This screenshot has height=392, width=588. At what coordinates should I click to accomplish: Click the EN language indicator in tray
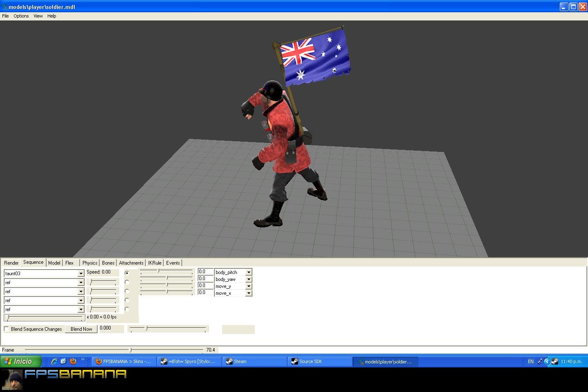pos(530,361)
